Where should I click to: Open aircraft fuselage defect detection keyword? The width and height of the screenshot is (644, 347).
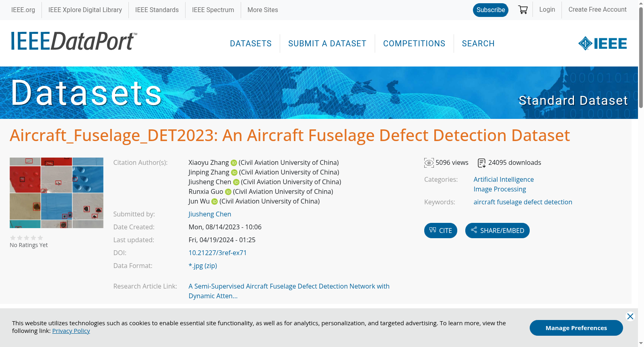point(523,202)
